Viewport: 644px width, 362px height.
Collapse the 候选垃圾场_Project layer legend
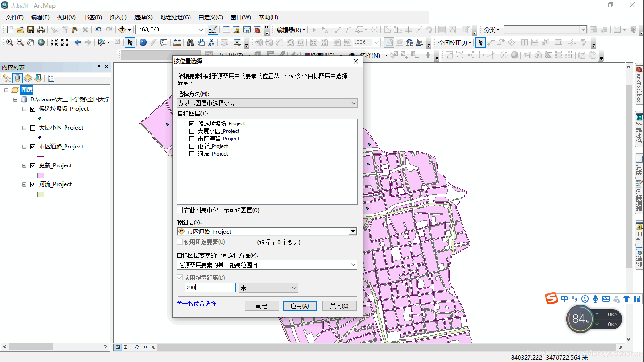coord(25,109)
